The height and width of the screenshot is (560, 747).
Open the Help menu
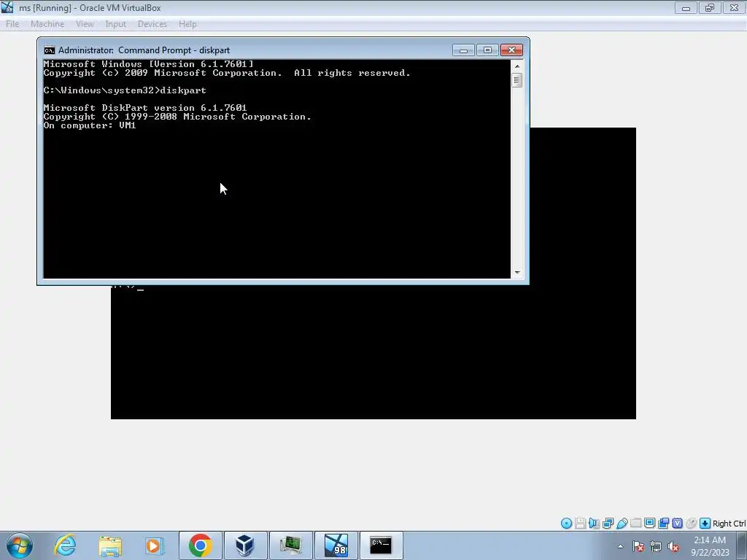point(187,24)
